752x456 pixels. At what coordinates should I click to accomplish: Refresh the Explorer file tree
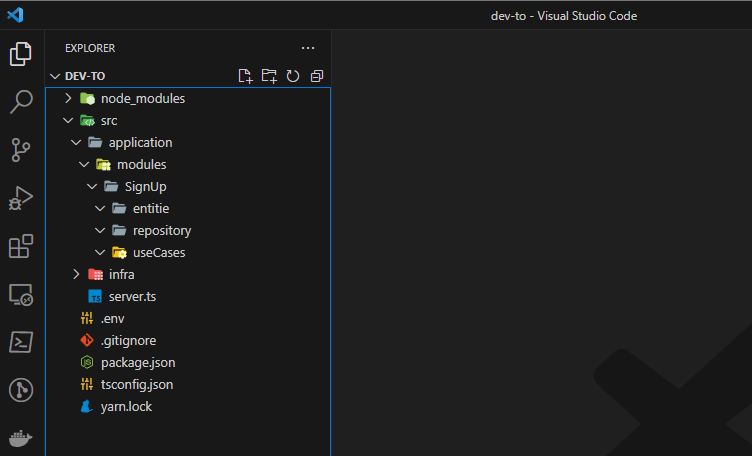pos(293,76)
